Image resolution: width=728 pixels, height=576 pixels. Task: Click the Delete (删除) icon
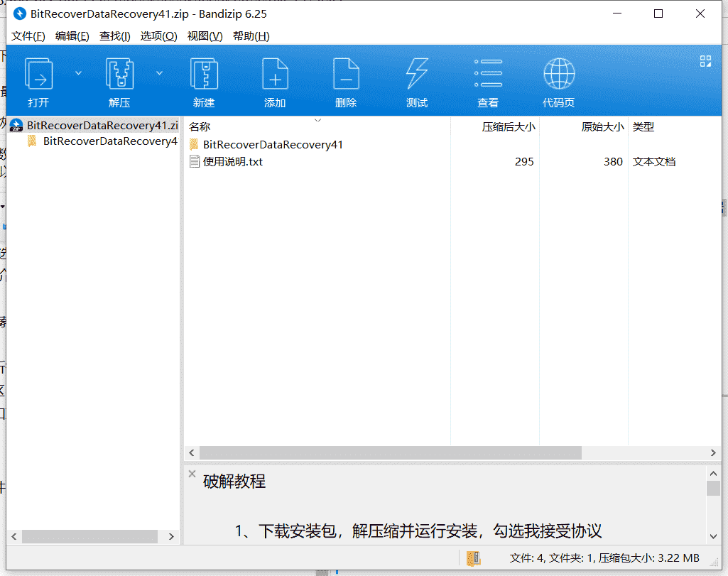click(346, 74)
